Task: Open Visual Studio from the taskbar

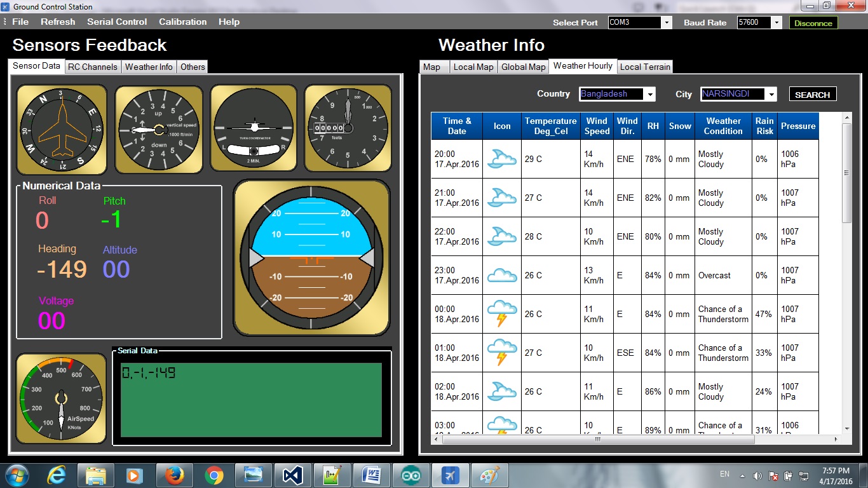Action: [293, 475]
